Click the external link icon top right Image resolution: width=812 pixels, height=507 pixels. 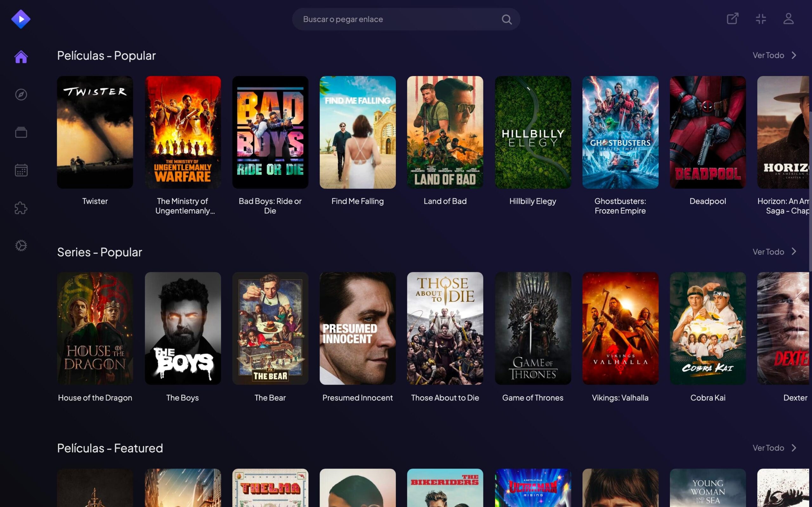click(732, 19)
